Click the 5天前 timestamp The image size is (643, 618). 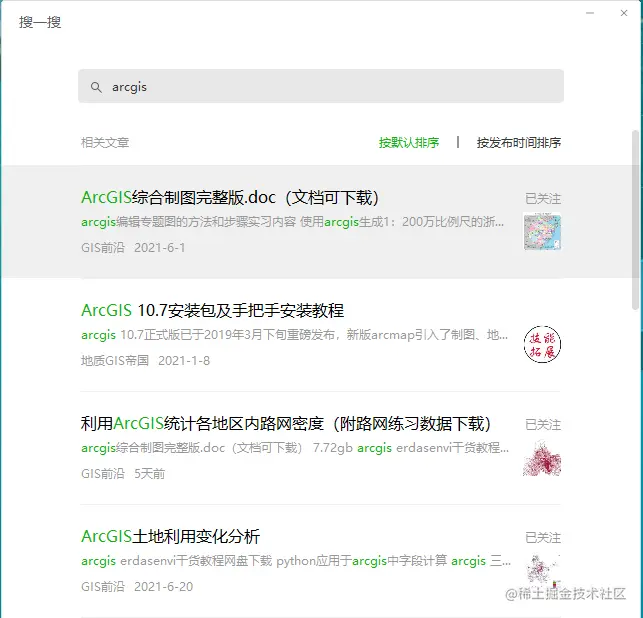[150, 474]
